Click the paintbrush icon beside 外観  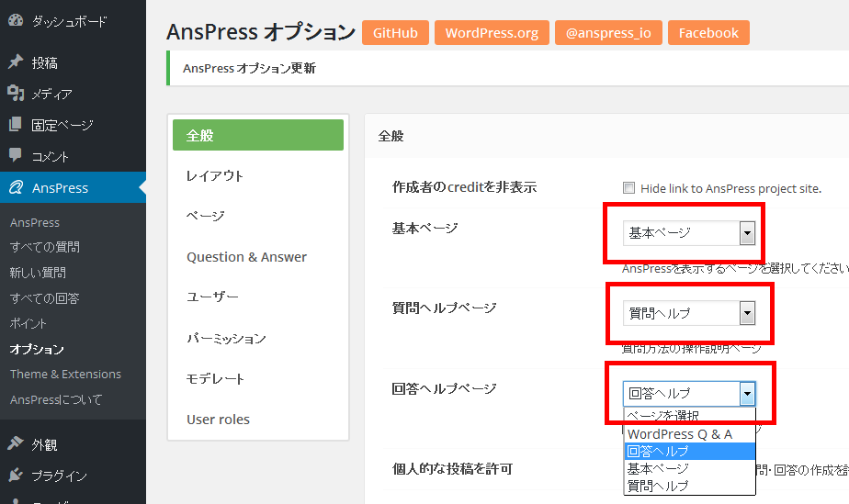(x=16, y=443)
